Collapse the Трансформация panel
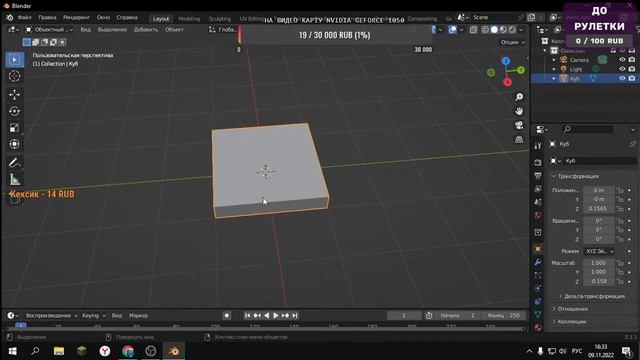 coord(578,176)
